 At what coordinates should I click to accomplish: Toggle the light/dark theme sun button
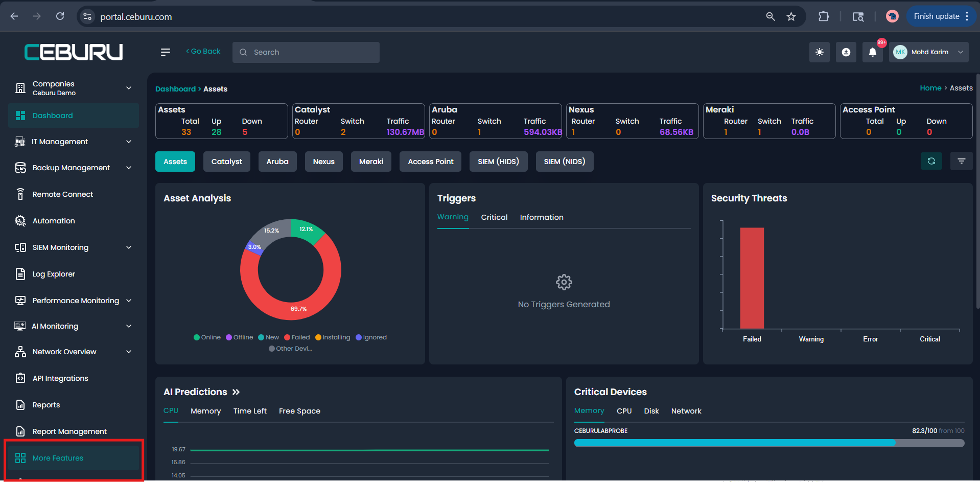click(x=820, y=52)
